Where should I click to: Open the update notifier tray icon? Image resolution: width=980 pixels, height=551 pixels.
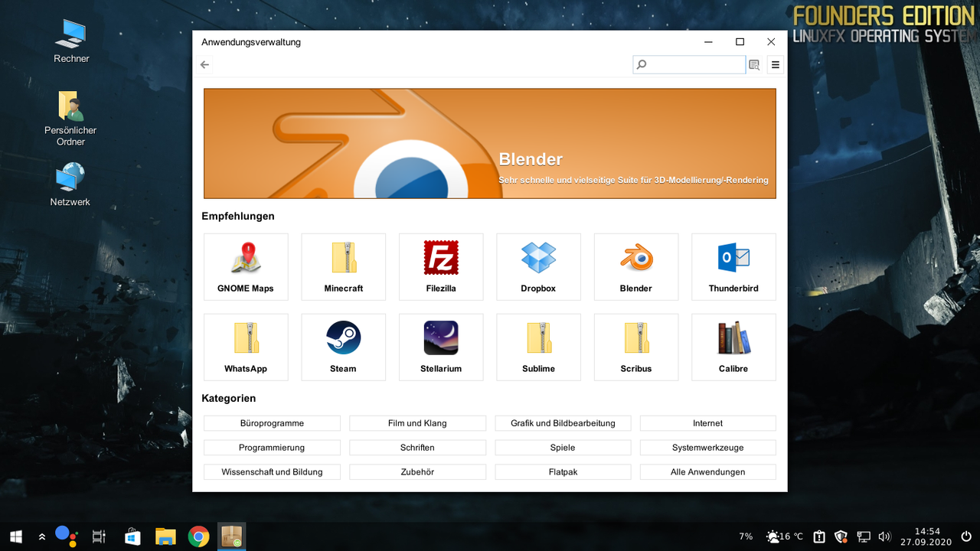click(819, 536)
